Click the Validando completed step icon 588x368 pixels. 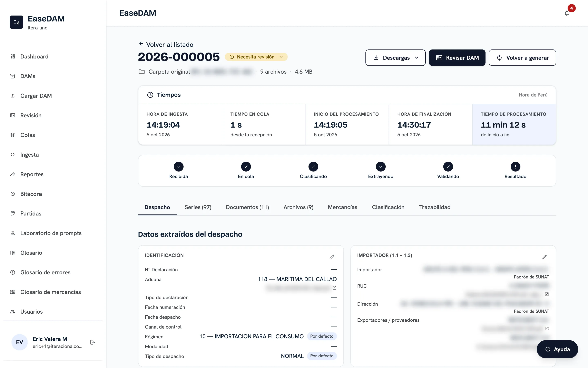pyautogui.click(x=448, y=167)
